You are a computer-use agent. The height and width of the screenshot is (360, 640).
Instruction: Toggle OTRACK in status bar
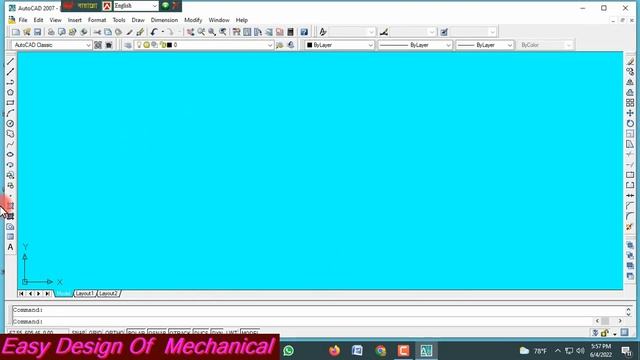180,332
